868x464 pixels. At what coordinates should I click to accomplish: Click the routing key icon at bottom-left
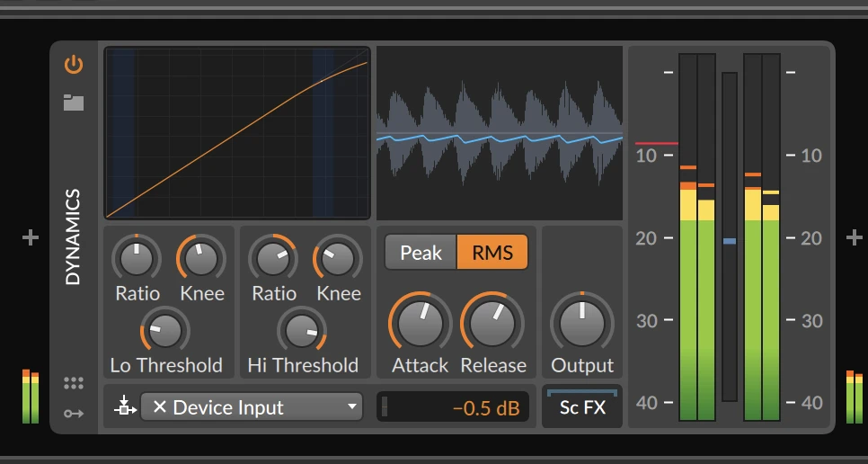point(74,413)
